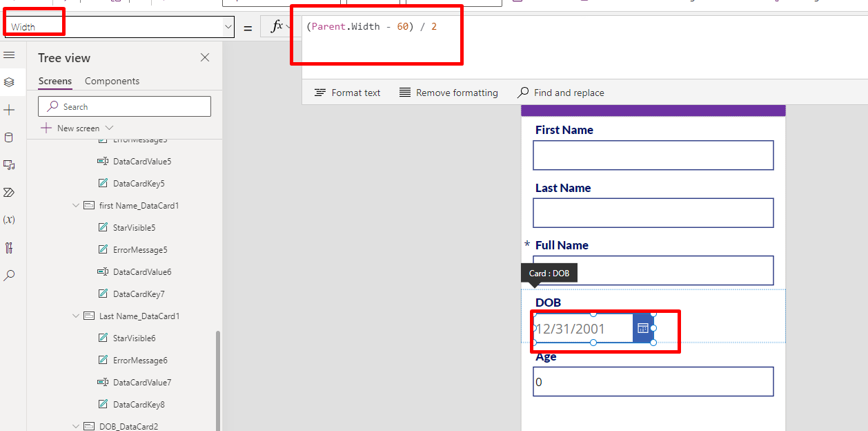Click Format text

[x=348, y=93]
